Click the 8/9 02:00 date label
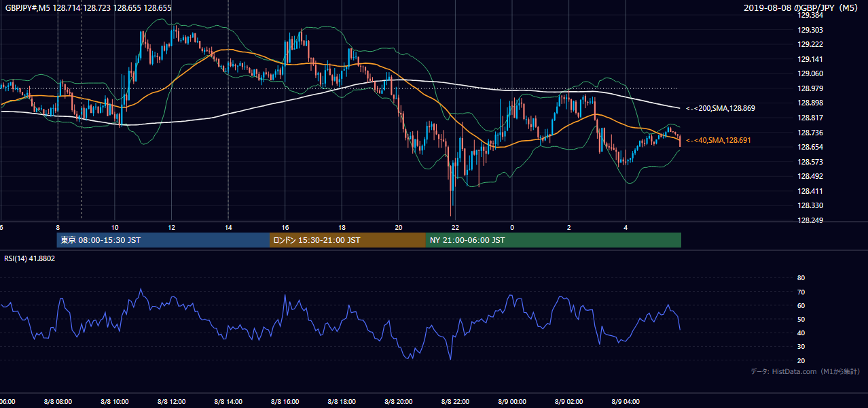Viewport: 868px width, 408px height. tap(569, 402)
